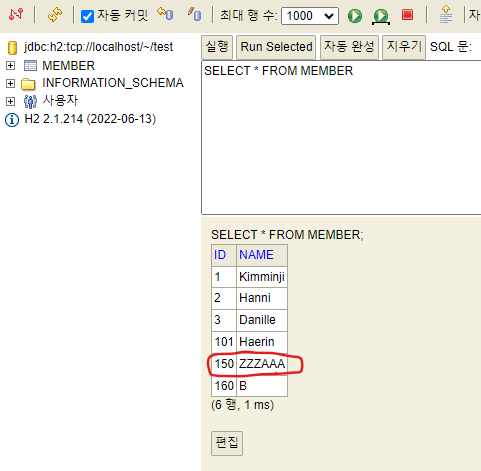Click the ZZZAAA cell
481x471 pixels.
pos(262,364)
